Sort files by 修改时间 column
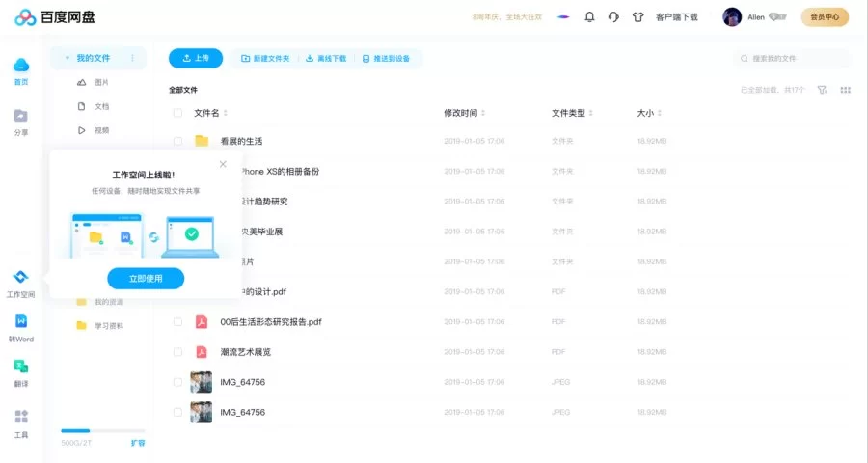Screen dimensions: 868x463 tap(463, 113)
